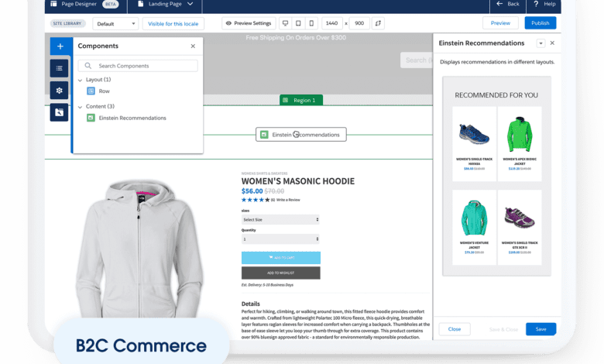Open Preview Settings
Image resolution: width=604 pixels, height=364 pixels.
click(249, 23)
